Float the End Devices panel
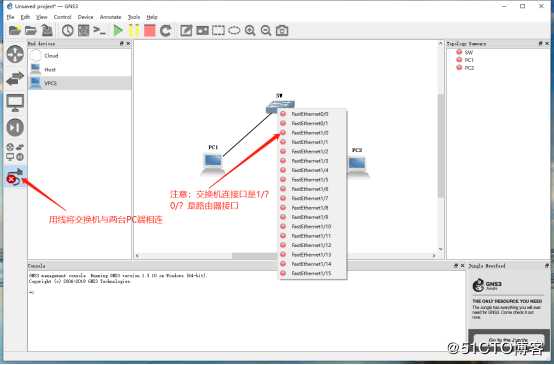554x365 pixels. (122, 43)
